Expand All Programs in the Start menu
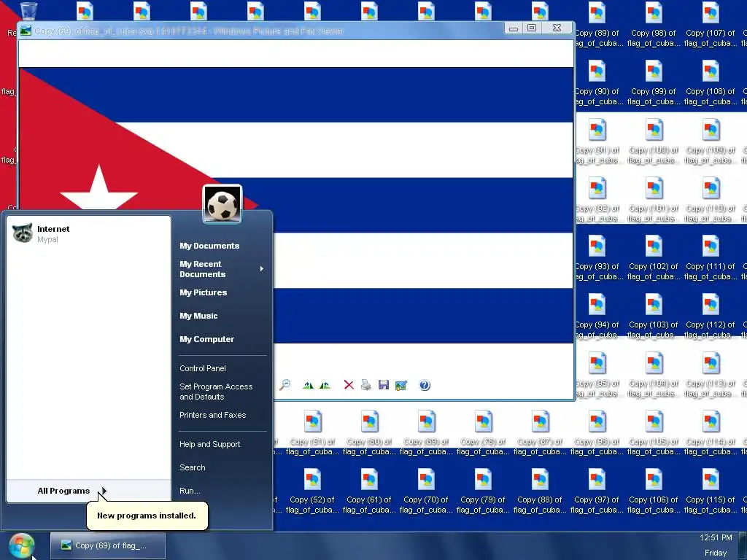747x560 pixels. pos(88,491)
